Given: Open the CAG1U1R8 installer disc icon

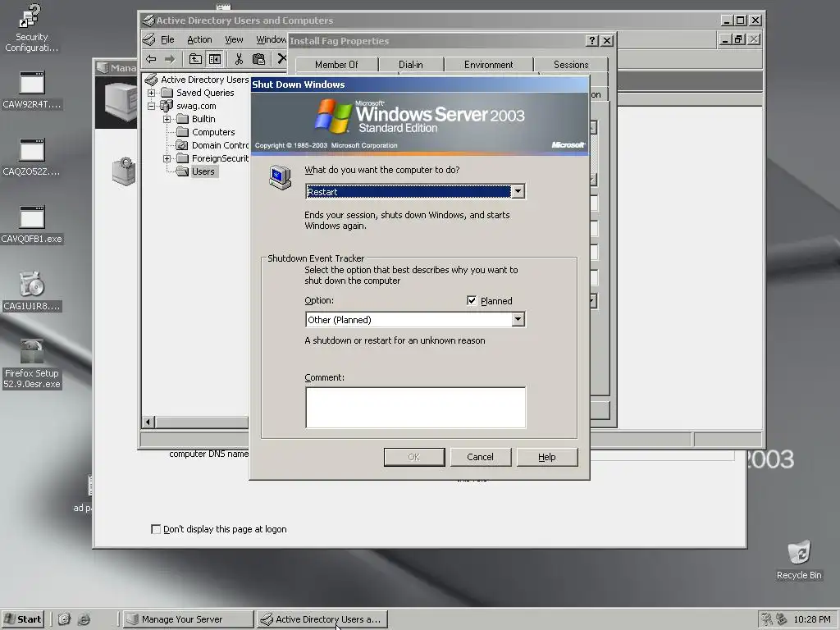Looking at the screenshot, I should [32, 291].
